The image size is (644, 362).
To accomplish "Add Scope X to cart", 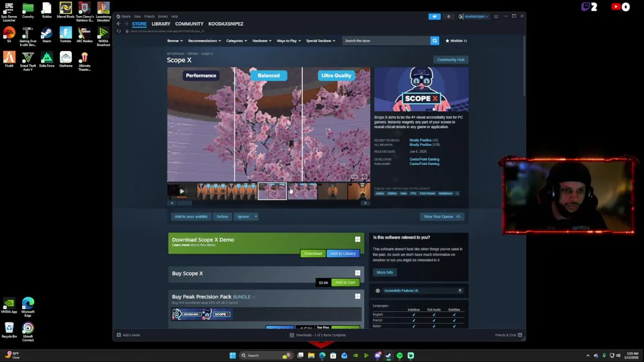I will coord(345,283).
